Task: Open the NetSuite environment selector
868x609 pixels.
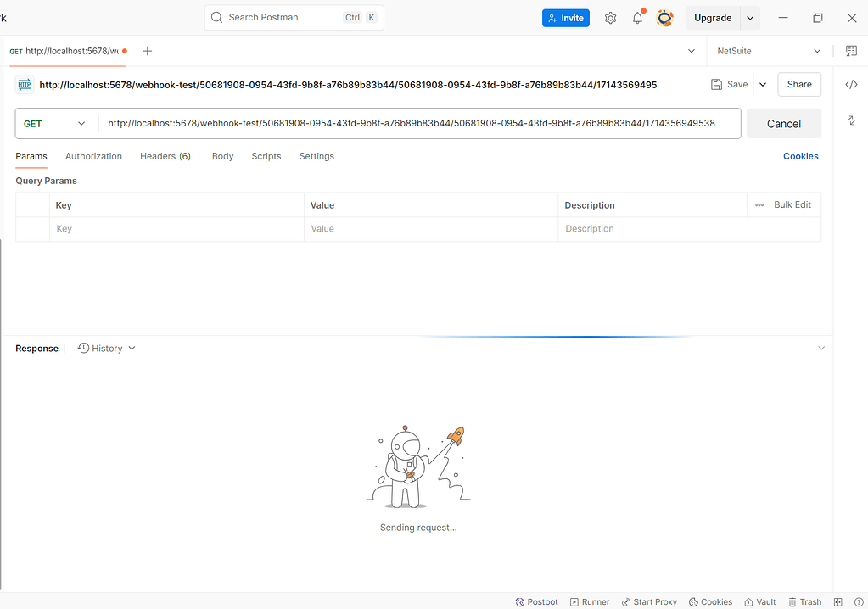Action: click(766, 51)
